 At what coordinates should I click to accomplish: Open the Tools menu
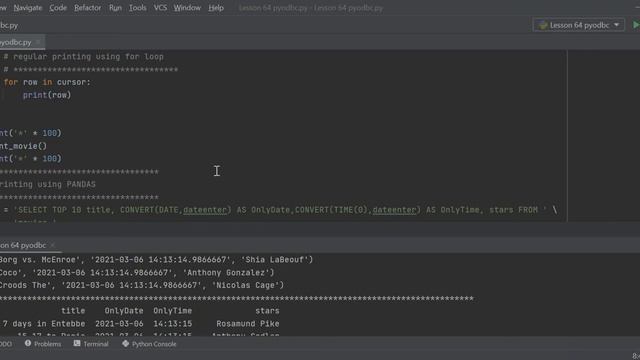coord(138,8)
